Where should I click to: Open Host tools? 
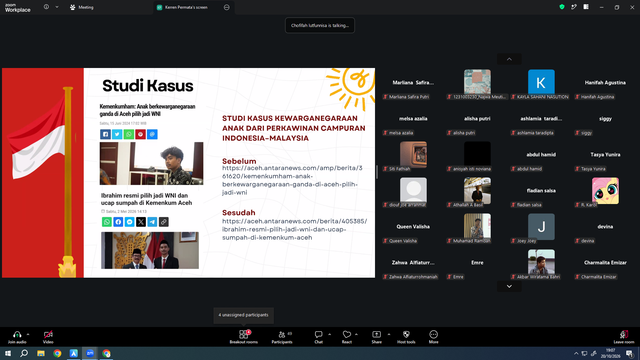click(406, 337)
